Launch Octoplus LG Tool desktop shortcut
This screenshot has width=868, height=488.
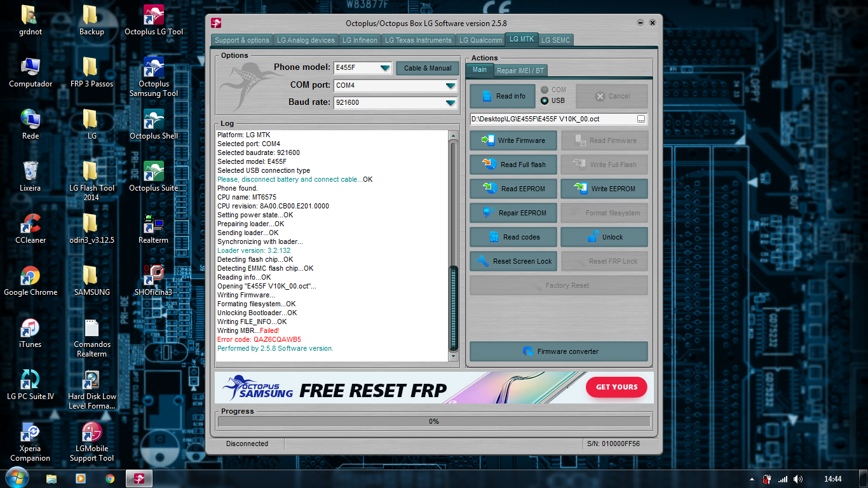coord(154,19)
